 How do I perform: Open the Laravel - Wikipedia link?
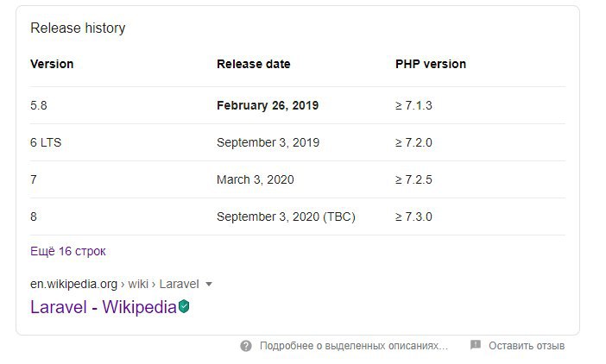tap(104, 307)
